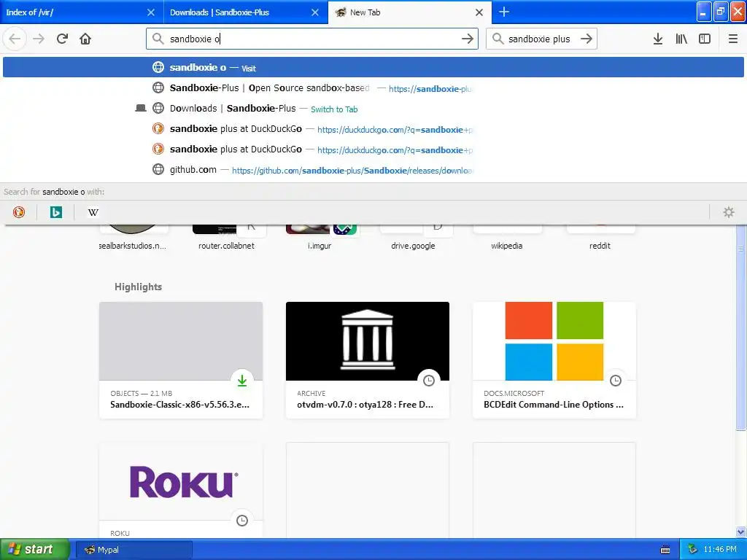Close the Downloads | Sandboxie-Plus tab
Image resolution: width=747 pixels, height=560 pixels.
pos(315,12)
